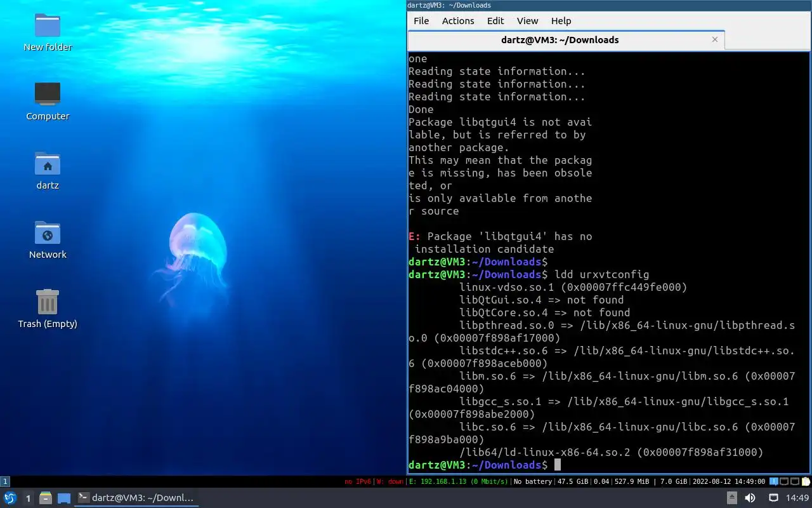This screenshot has height=508, width=812.
Task: Click the 'libQtCore.so.4 => not found' line
Action: pos(544,312)
